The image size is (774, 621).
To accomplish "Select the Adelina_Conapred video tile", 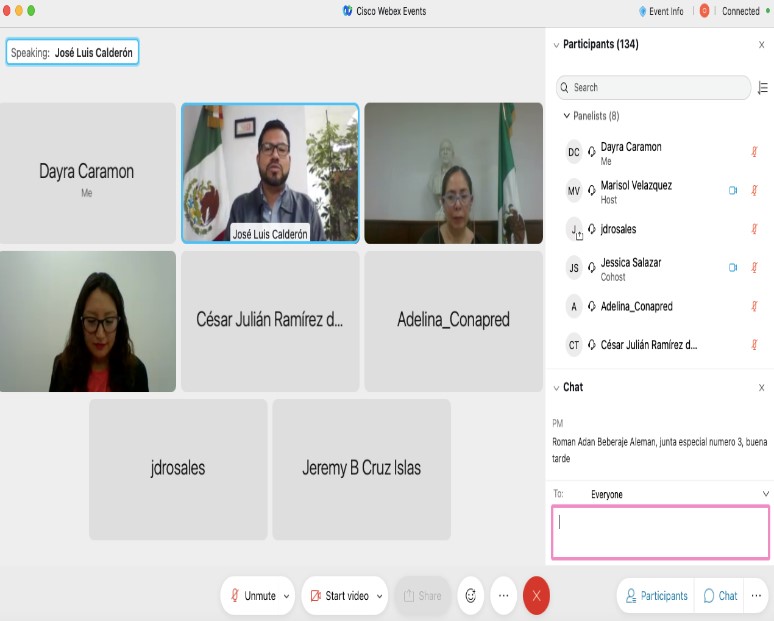I will (x=453, y=321).
